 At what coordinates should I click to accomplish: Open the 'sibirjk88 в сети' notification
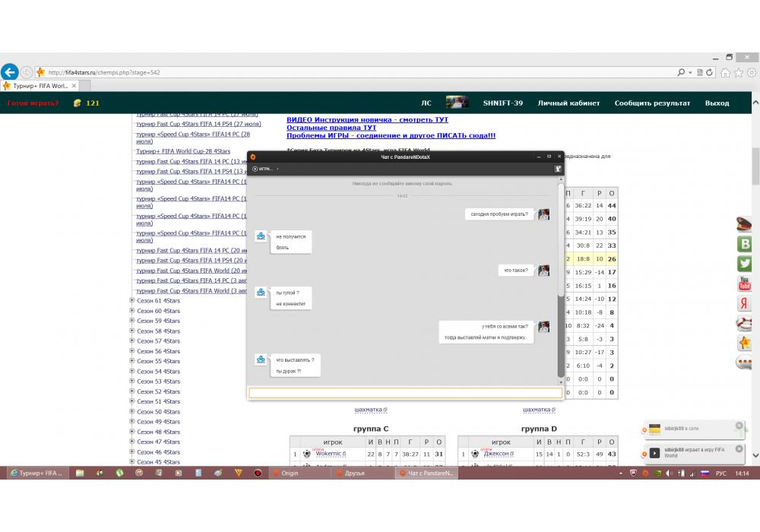[x=692, y=429]
